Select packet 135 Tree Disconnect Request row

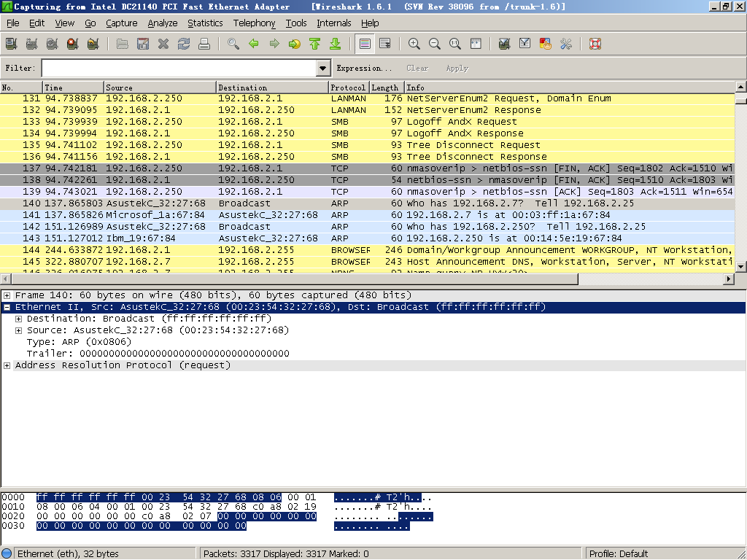pos(368,145)
